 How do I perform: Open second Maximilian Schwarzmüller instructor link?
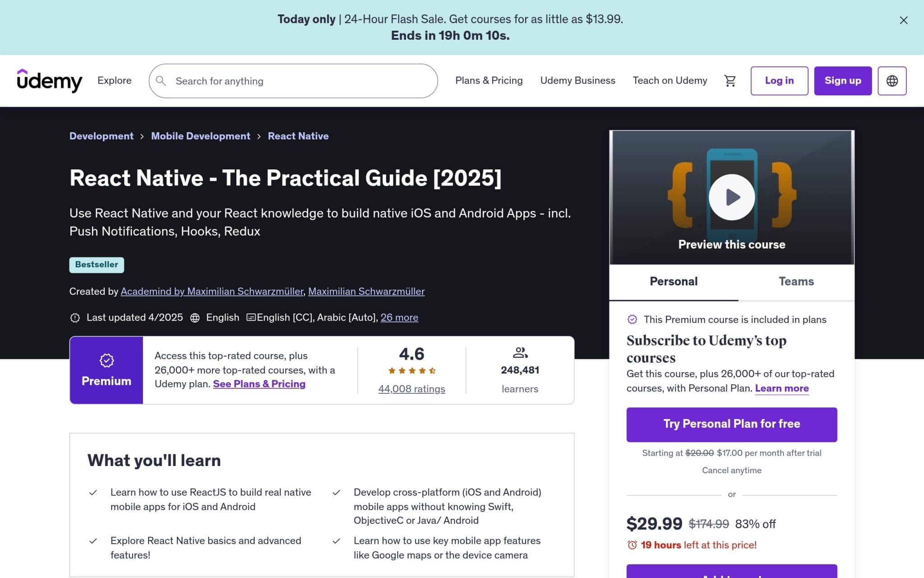(366, 291)
